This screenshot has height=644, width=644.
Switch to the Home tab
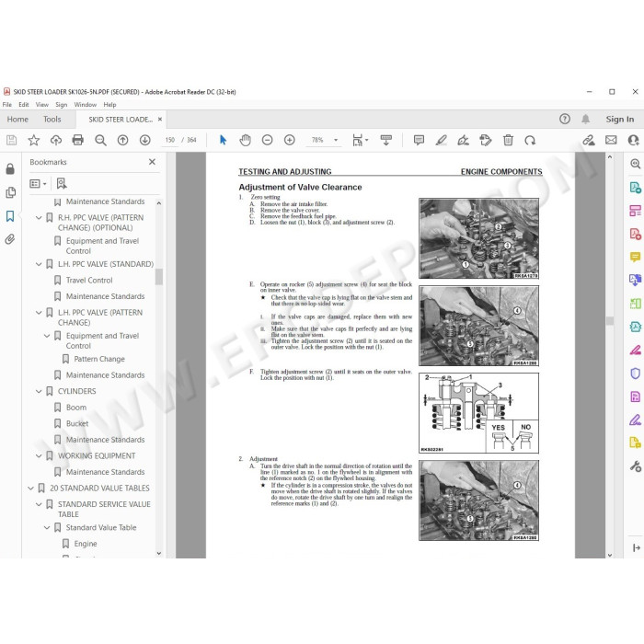click(17, 119)
